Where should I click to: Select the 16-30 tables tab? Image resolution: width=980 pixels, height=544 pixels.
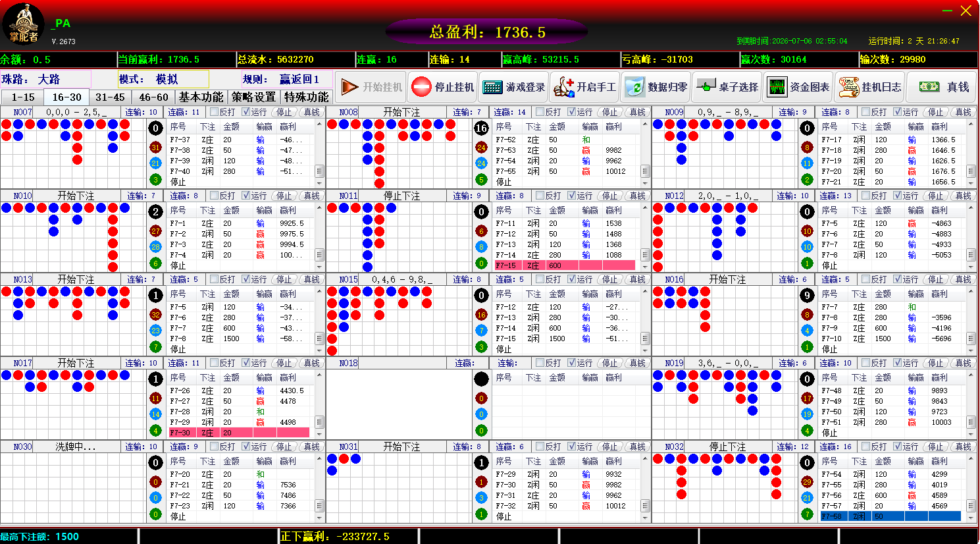[x=66, y=97]
